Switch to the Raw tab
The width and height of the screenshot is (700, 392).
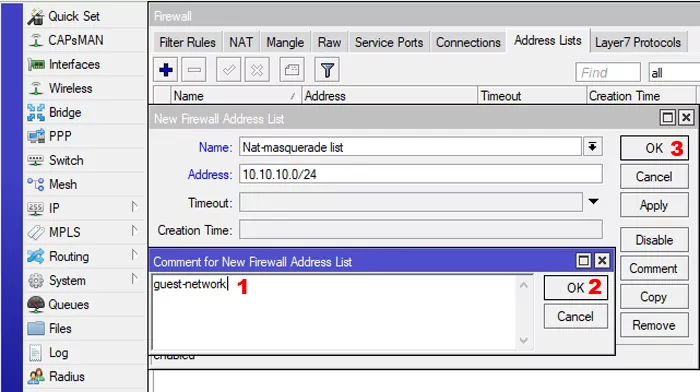329,42
